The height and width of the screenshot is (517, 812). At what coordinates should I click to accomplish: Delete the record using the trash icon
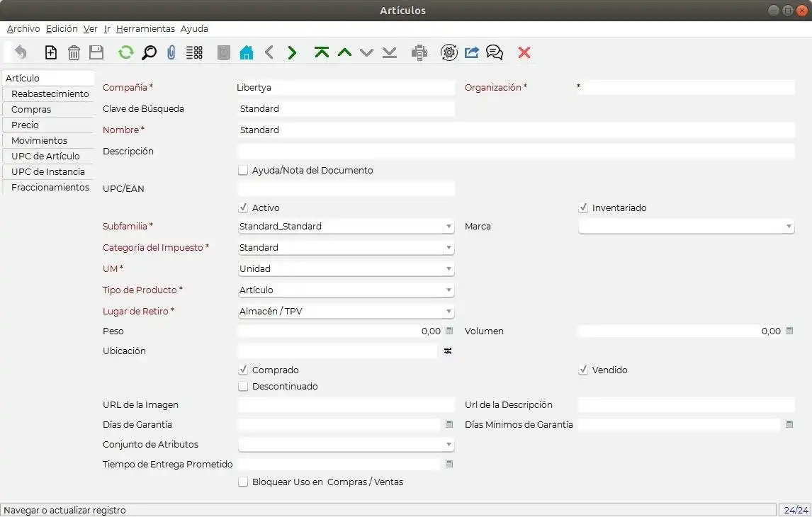pyautogui.click(x=74, y=52)
